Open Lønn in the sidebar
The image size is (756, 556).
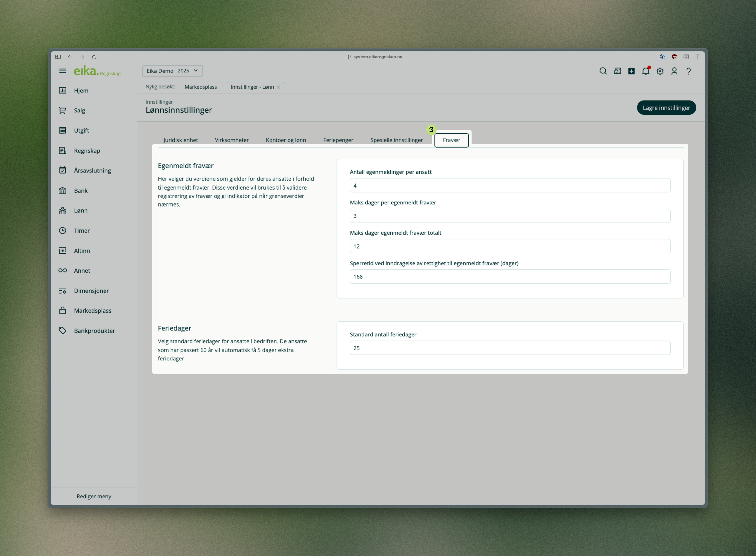[x=80, y=210]
